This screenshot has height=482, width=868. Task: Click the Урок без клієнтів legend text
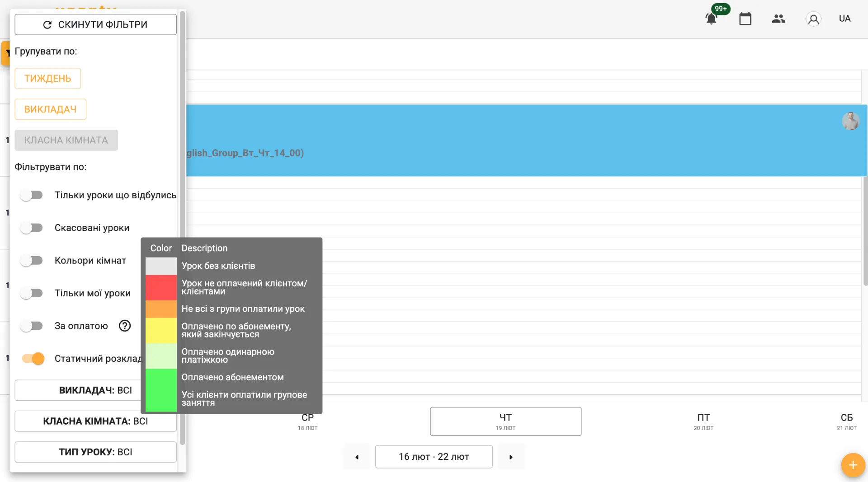(218, 266)
